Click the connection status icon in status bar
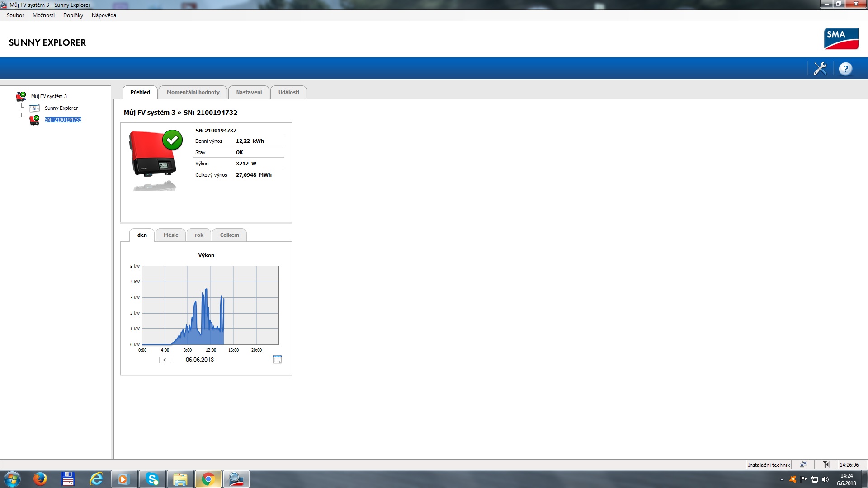The width and height of the screenshot is (868, 488). 803,465
